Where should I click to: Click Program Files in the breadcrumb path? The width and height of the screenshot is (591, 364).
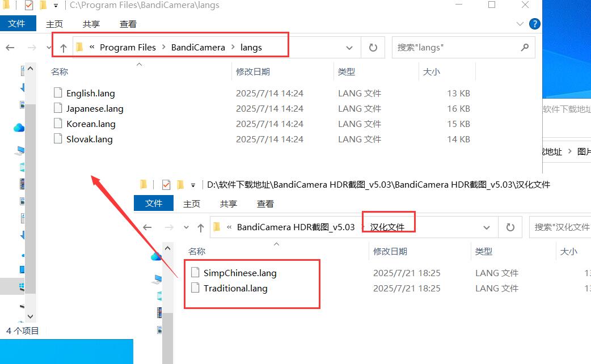pos(128,48)
